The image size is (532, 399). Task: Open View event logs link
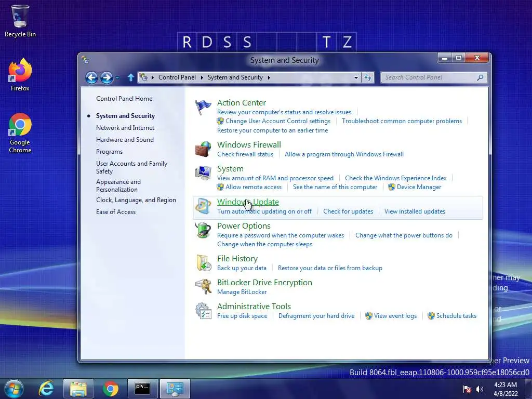click(x=395, y=316)
